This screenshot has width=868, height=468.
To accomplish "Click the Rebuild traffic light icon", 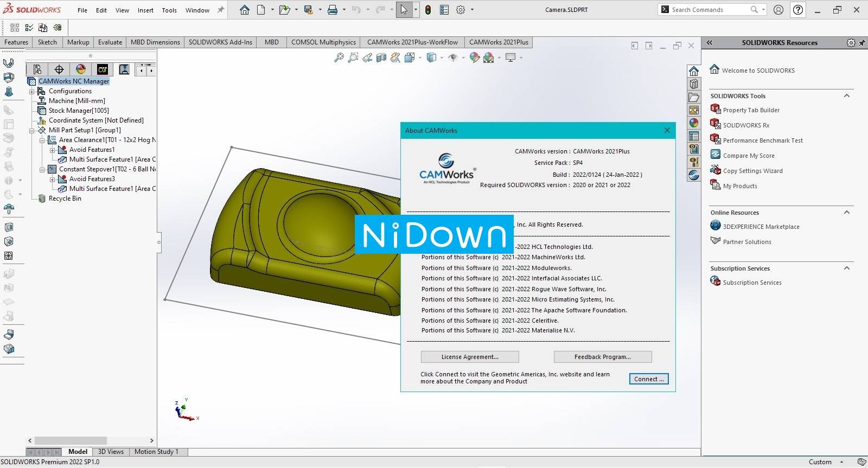I will pyautogui.click(x=428, y=10).
